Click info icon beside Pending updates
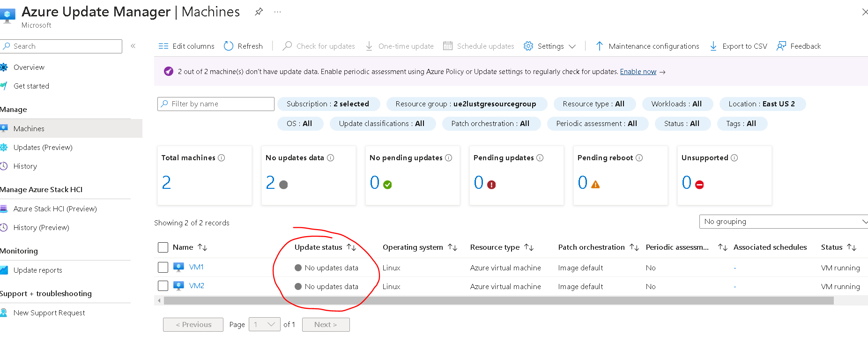The width and height of the screenshot is (868, 350). pos(540,158)
